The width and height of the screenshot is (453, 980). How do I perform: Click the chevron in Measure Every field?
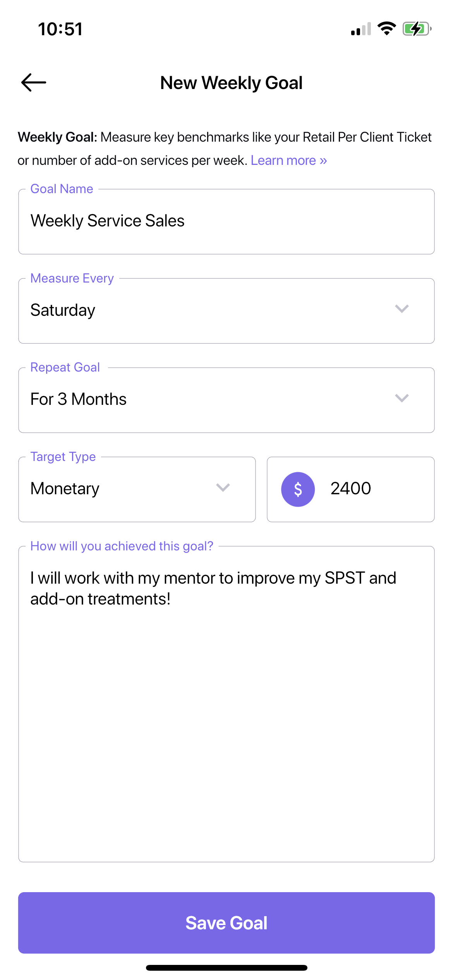[402, 308]
